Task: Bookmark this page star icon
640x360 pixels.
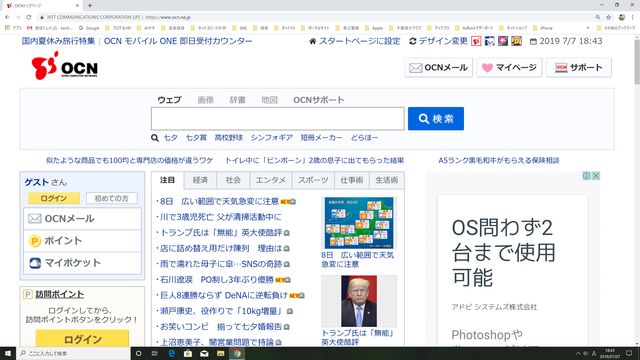Action: pyautogui.click(x=609, y=17)
